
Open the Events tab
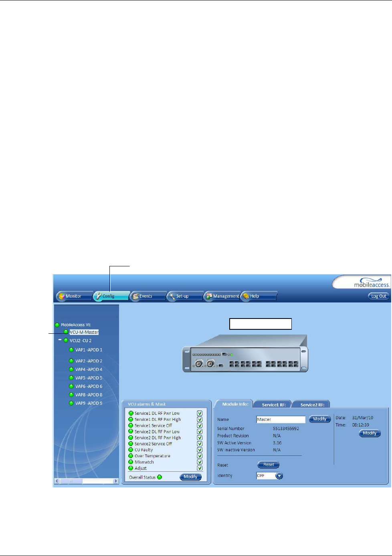pyautogui.click(x=148, y=296)
